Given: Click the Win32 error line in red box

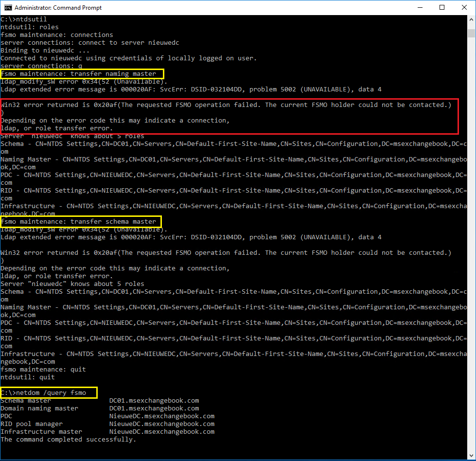Looking at the screenshot, I should point(226,105).
